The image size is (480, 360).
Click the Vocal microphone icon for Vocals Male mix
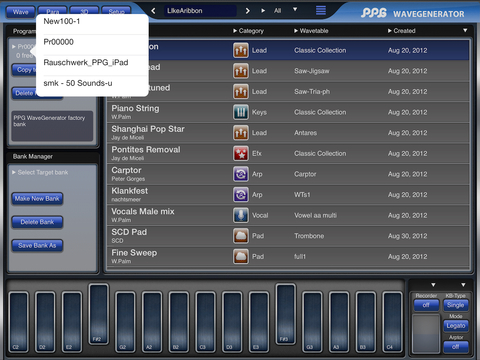coord(241,216)
